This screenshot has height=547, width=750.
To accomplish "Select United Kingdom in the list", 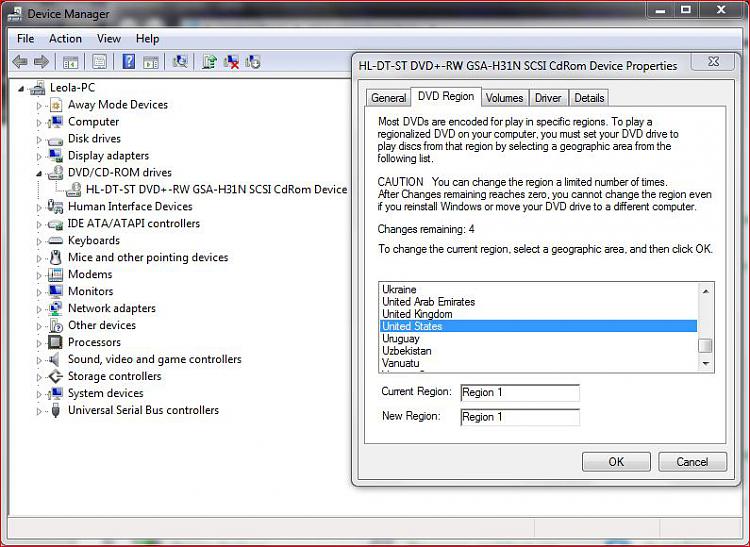I will (x=539, y=314).
